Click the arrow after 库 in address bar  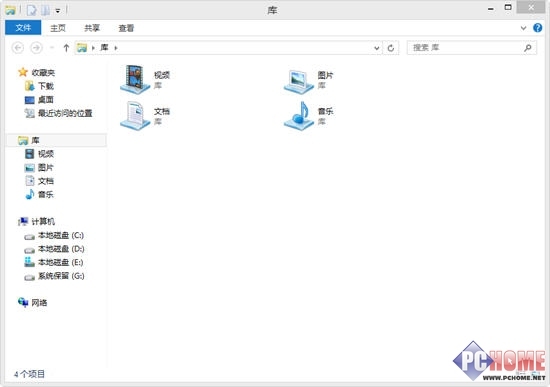coord(116,48)
